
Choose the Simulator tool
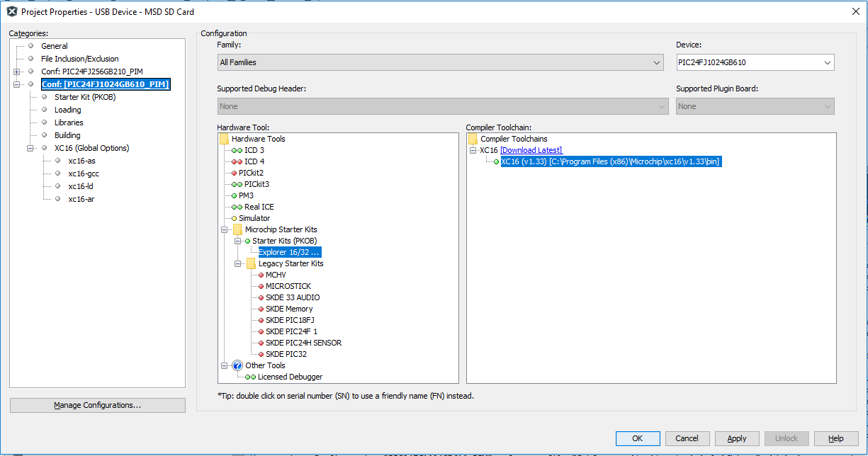(254, 218)
